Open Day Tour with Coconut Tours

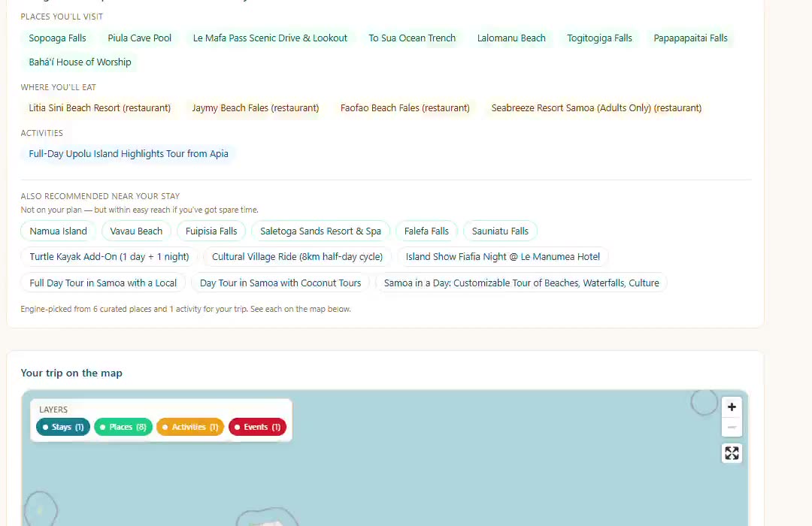tap(280, 283)
